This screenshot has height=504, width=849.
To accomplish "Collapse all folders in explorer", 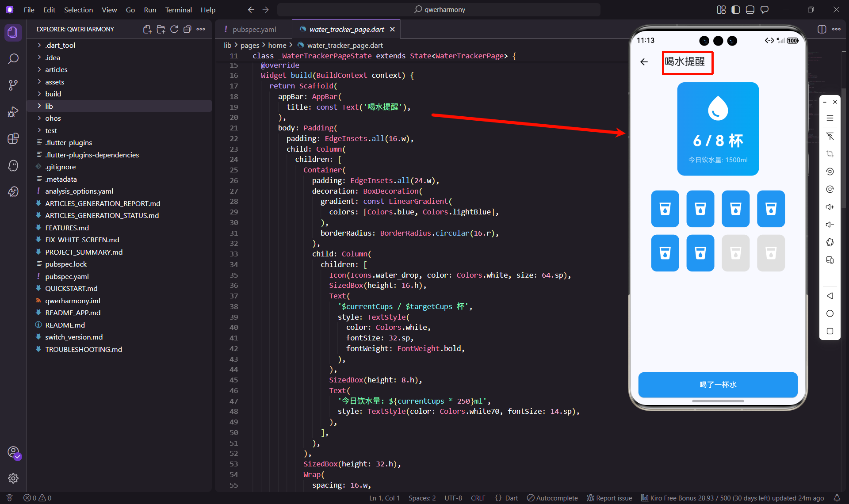I will click(x=187, y=29).
